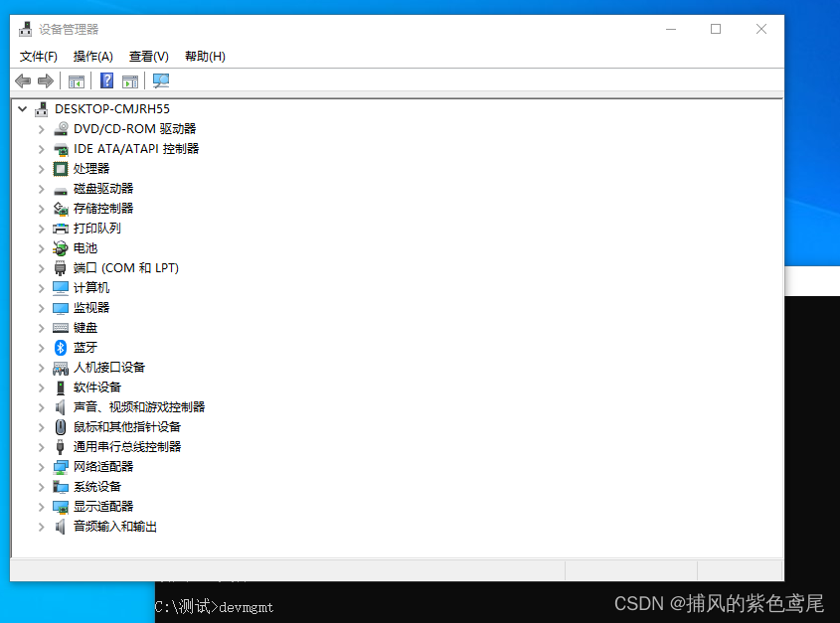This screenshot has height=623, width=840.
Task: Click the 声音、视频和游戏控制器 speaker icon
Action: pyautogui.click(x=61, y=407)
